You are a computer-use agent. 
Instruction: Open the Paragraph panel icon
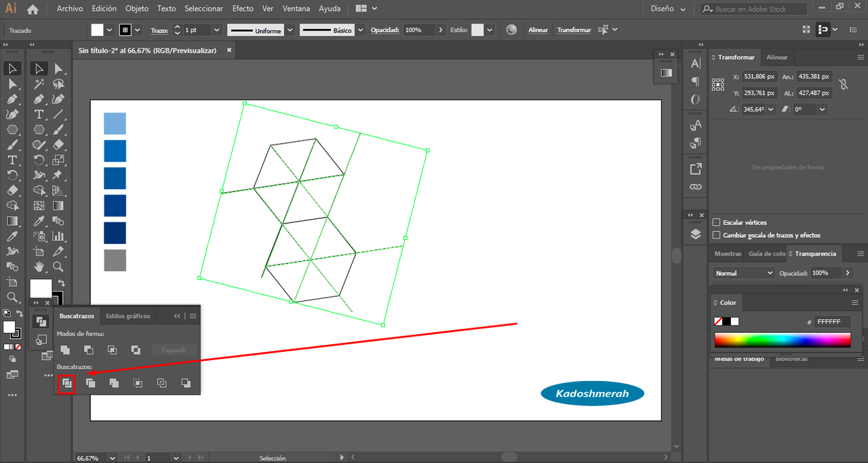point(696,81)
